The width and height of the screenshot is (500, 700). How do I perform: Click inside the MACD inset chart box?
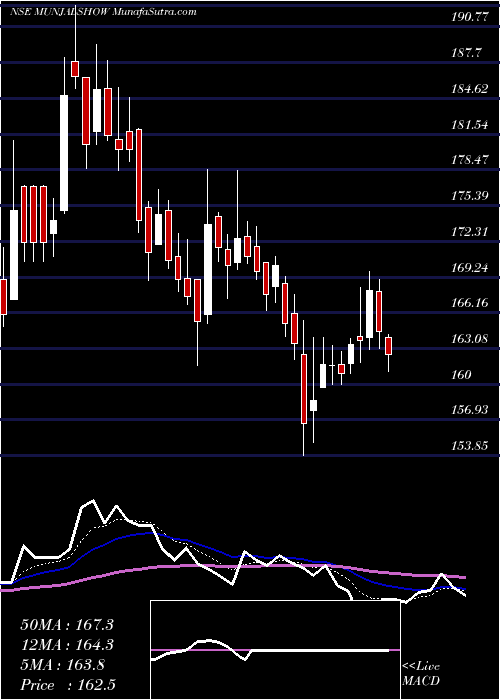pos(275,650)
